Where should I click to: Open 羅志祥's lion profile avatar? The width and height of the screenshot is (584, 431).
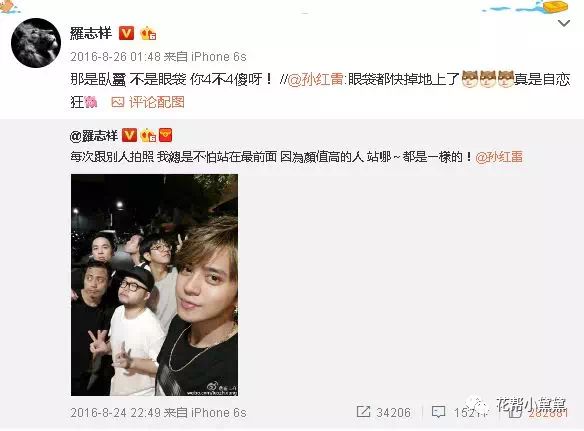click(36, 42)
